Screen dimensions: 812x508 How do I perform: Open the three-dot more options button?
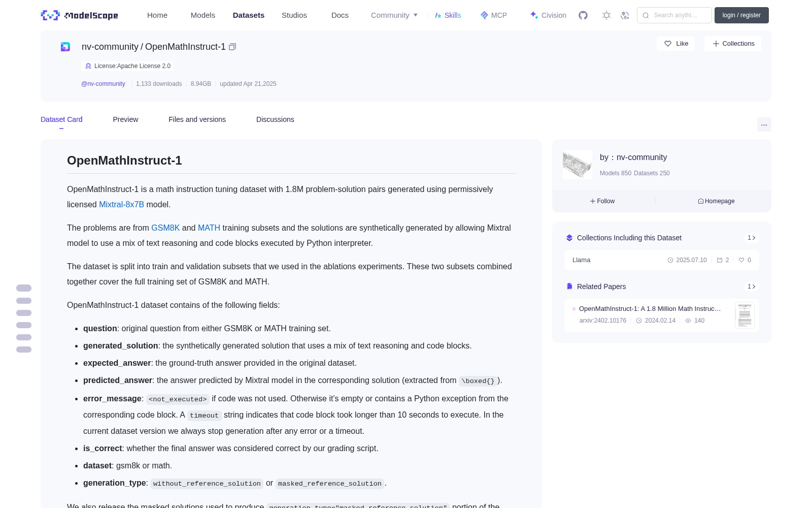(x=764, y=124)
